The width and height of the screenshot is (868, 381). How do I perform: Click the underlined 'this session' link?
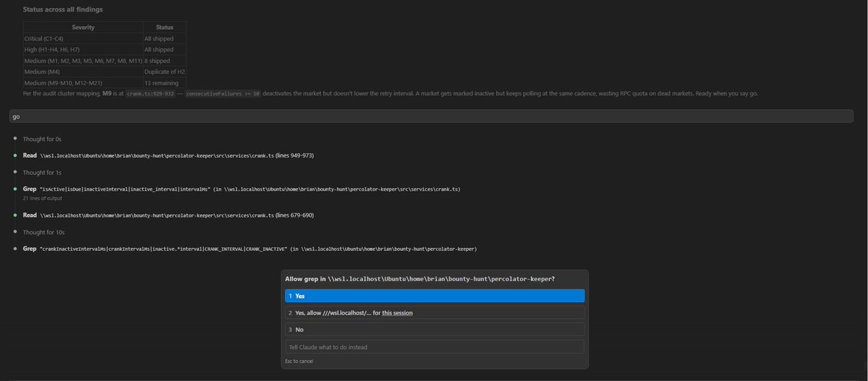398,312
